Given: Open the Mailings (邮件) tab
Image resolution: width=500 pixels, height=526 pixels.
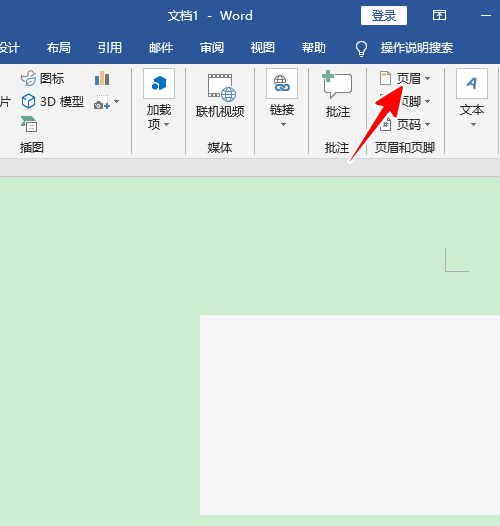Looking at the screenshot, I should point(161,48).
